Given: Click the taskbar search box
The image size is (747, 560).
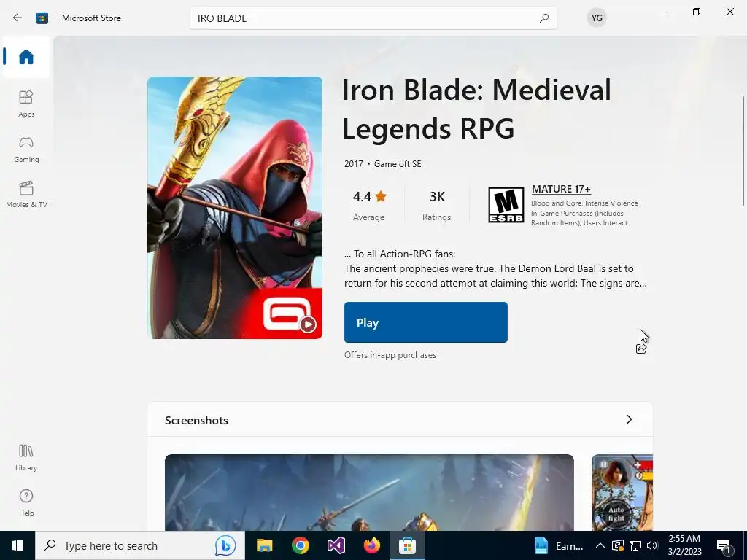Looking at the screenshot, I should [x=139, y=545].
